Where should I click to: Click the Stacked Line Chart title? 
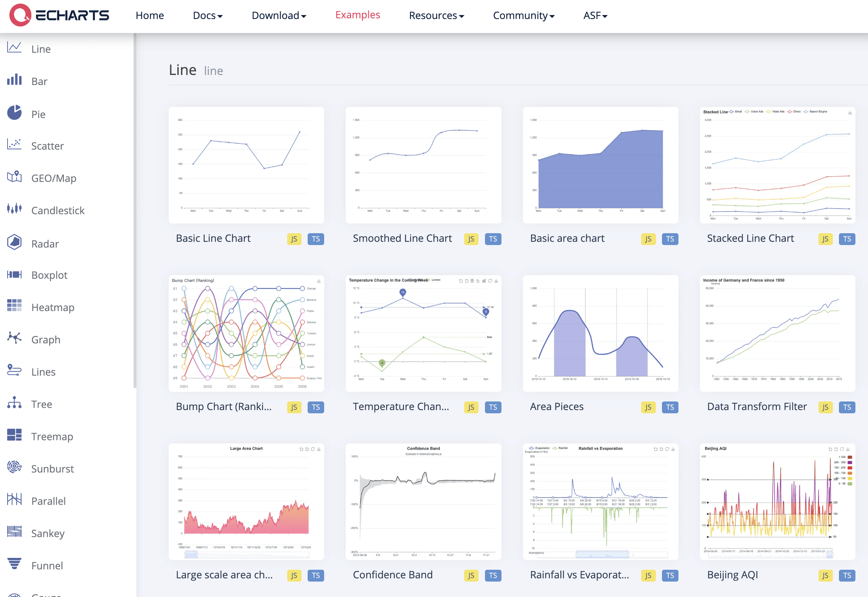[x=751, y=239]
